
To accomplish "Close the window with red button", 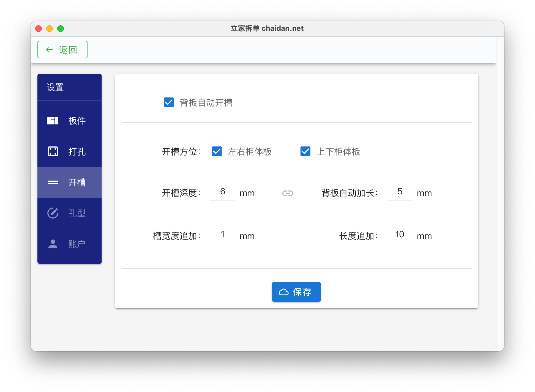I will (39, 29).
